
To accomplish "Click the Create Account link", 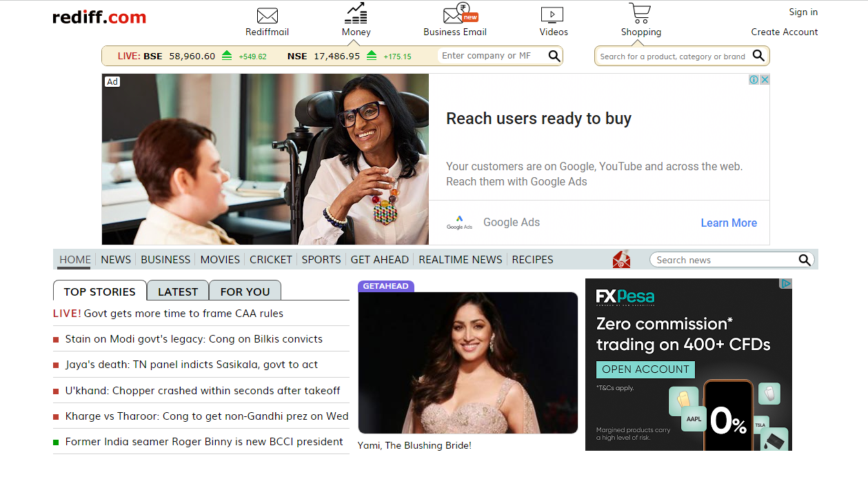I will 785,32.
